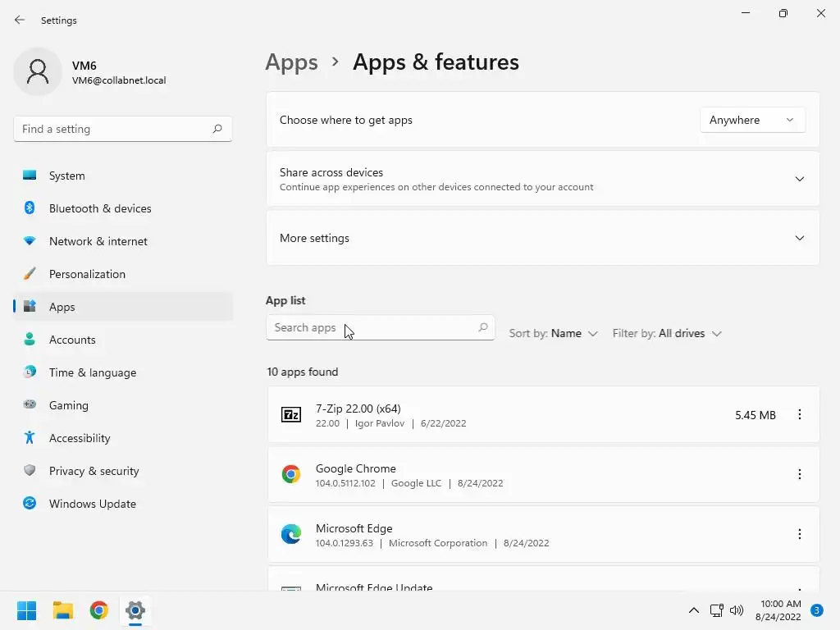
Task: Open the Windows Update section
Action: (x=93, y=504)
